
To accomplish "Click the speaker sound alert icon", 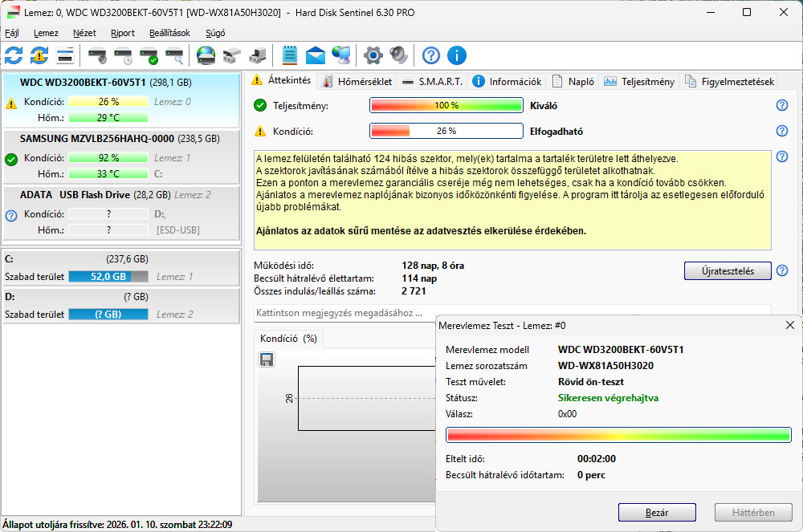I will pyautogui.click(x=398, y=55).
